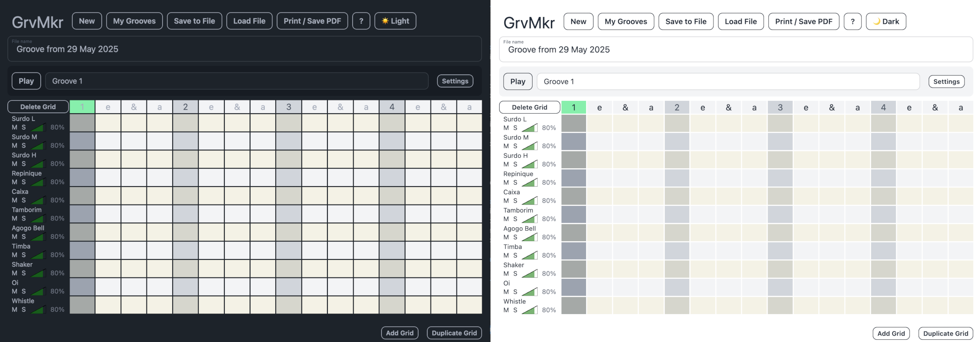Choose Save to File in light-theme view

pyautogui.click(x=686, y=22)
